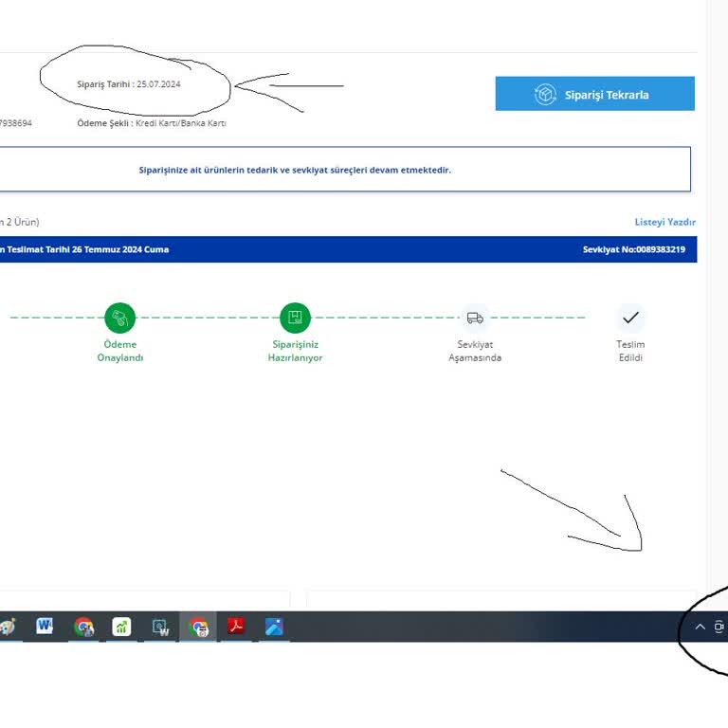This screenshot has width=728, height=728.
Task: Open Adobe Acrobat Reader from the taskbar
Action: (236, 626)
